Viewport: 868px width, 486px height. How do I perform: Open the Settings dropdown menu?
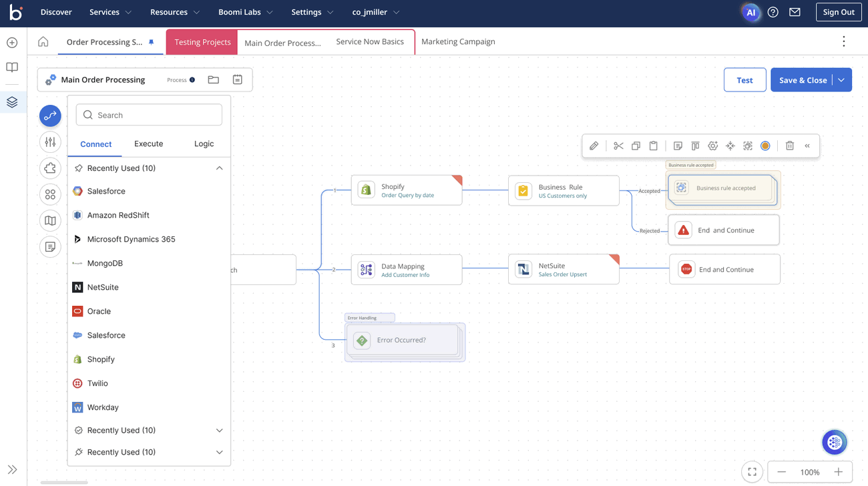coord(312,12)
